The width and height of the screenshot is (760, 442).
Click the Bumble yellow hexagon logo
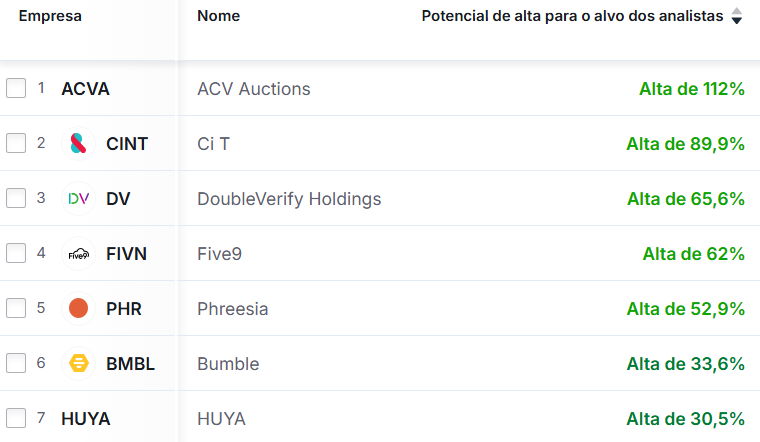coord(79,364)
